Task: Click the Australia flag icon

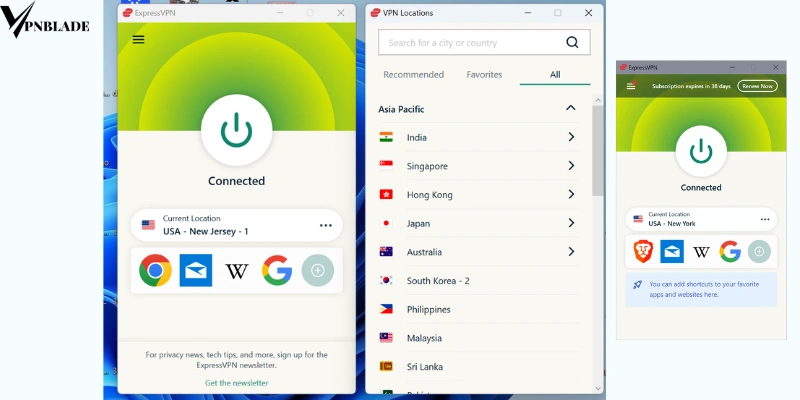Action: [x=386, y=252]
